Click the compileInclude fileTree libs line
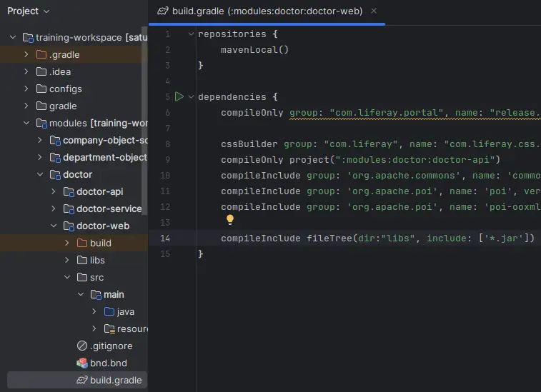541x392 pixels. coord(378,238)
